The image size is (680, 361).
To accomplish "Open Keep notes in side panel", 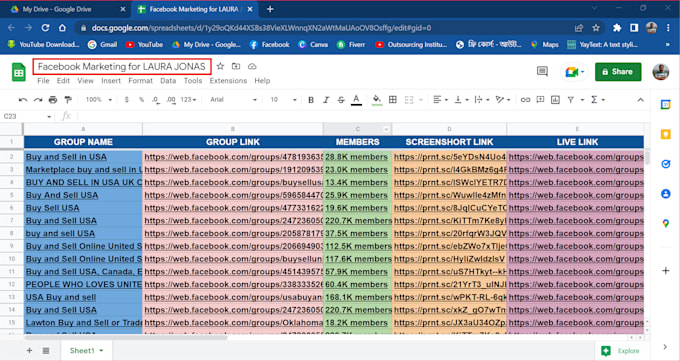I will 666,135.
